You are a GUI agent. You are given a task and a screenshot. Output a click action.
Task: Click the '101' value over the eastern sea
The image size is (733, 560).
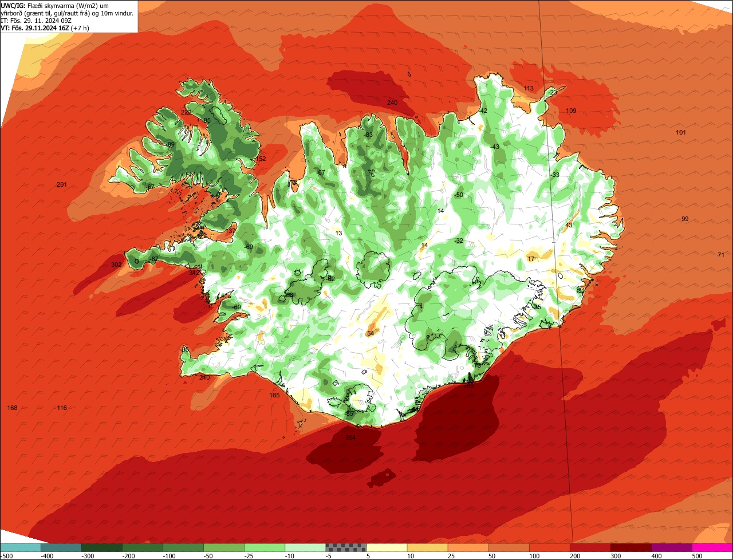coord(681,132)
